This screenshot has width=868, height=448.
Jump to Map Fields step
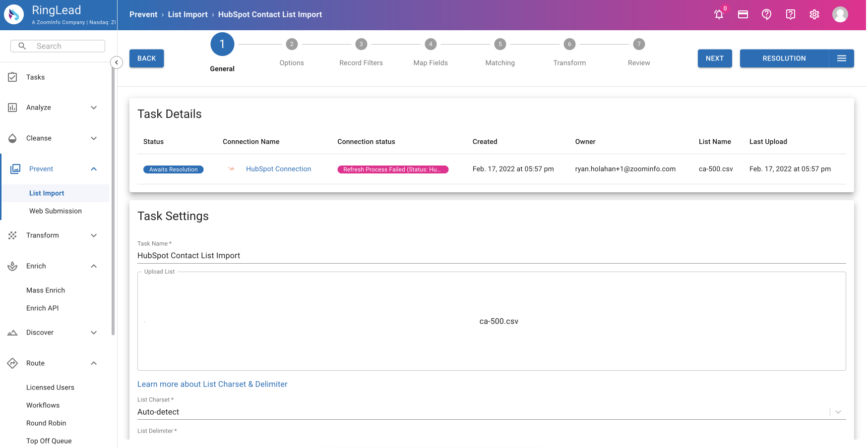coord(431,45)
